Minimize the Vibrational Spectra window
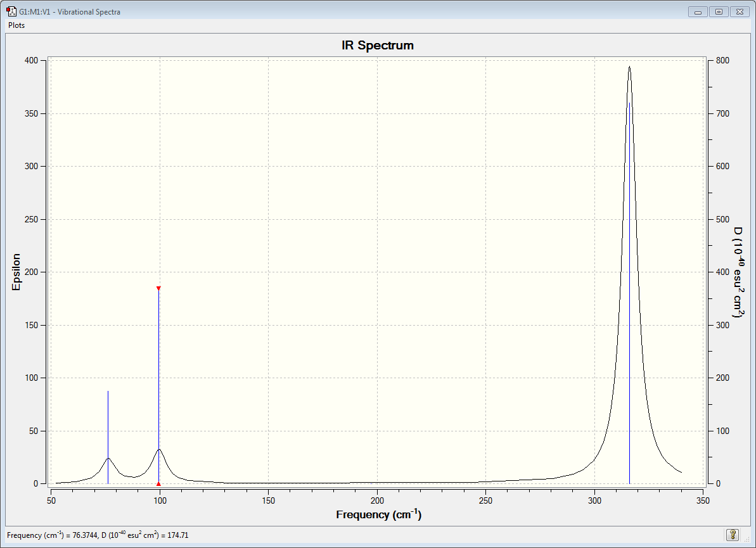The height and width of the screenshot is (548, 756). (698, 11)
